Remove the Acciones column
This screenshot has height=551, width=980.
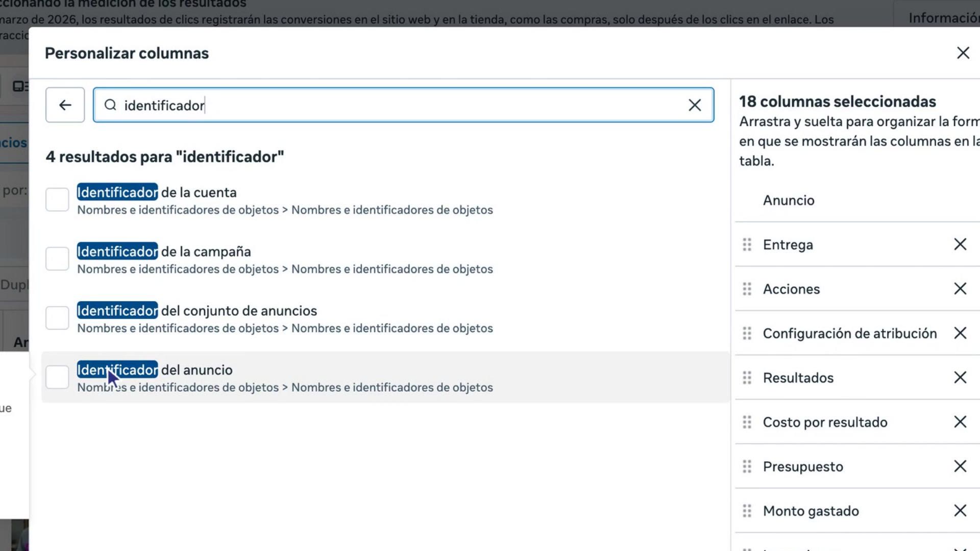pos(960,289)
